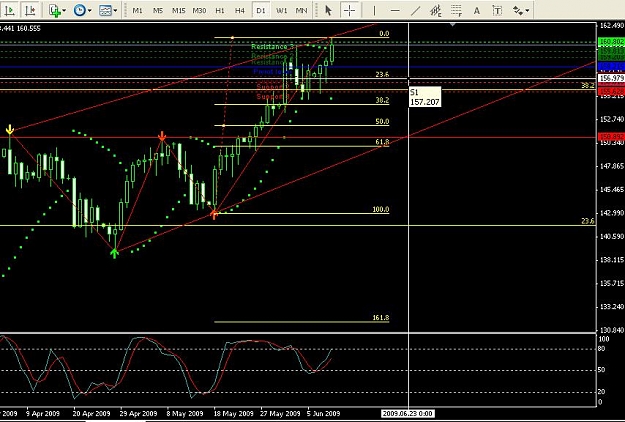This screenshot has width=625, height=422.
Task: Choose the Trendline drawing tool
Action: click(x=415, y=10)
